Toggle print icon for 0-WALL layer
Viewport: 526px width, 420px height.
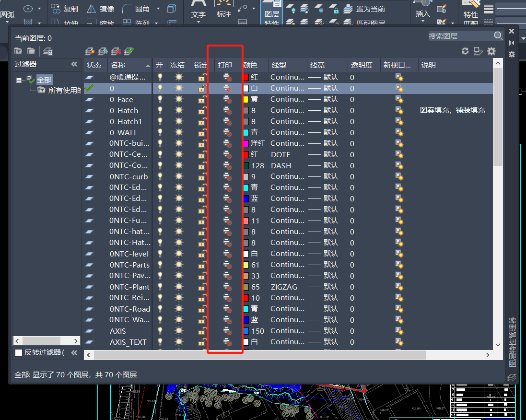227,133
